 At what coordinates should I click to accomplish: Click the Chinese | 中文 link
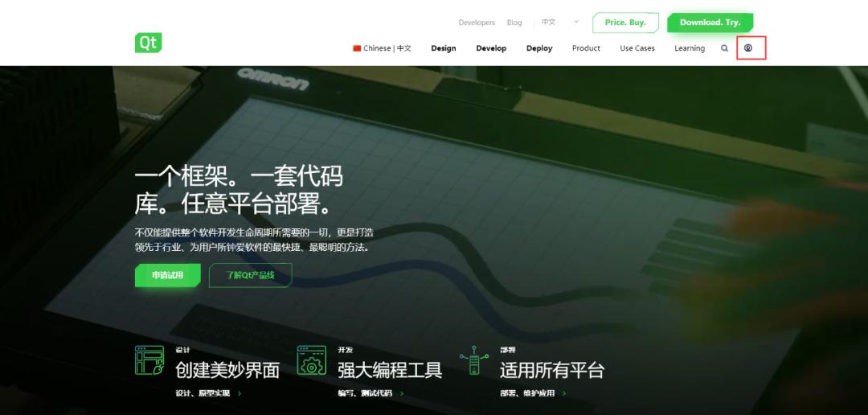tap(383, 48)
